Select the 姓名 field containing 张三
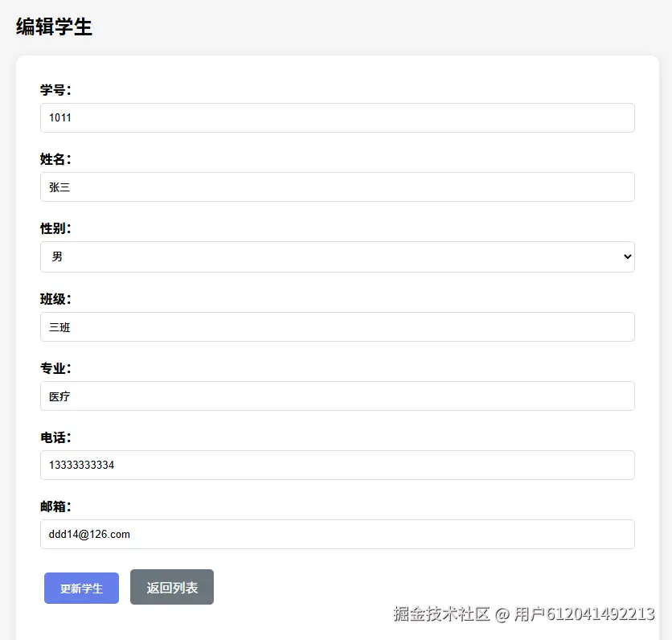 336,187
